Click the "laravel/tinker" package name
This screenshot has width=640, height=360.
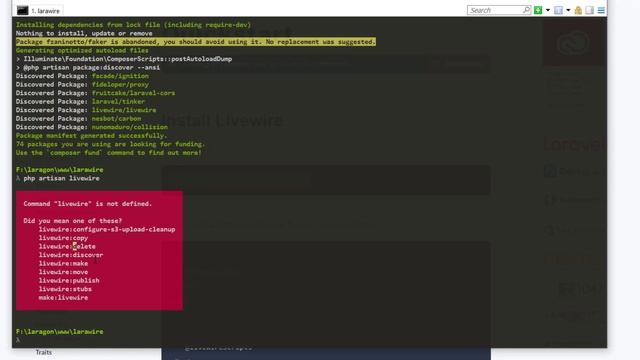(x=118, y=102)
